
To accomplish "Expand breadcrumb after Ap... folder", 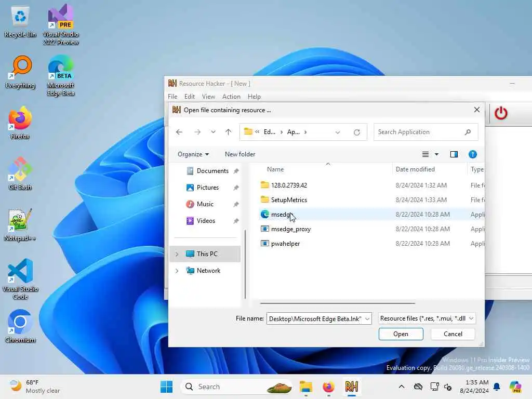I will tap(305, 132).
